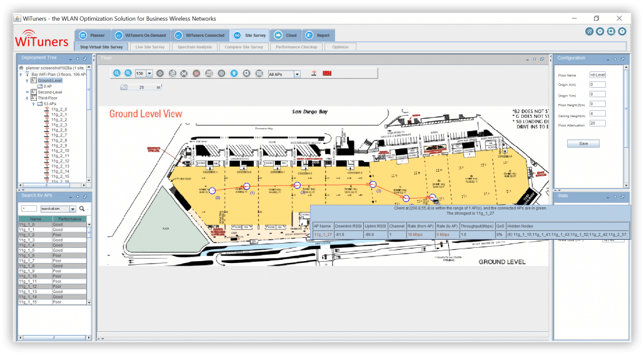Click the Configuration panel vertical scrollbar
This screenshot has width=644, height=355.
pos(626,107)
